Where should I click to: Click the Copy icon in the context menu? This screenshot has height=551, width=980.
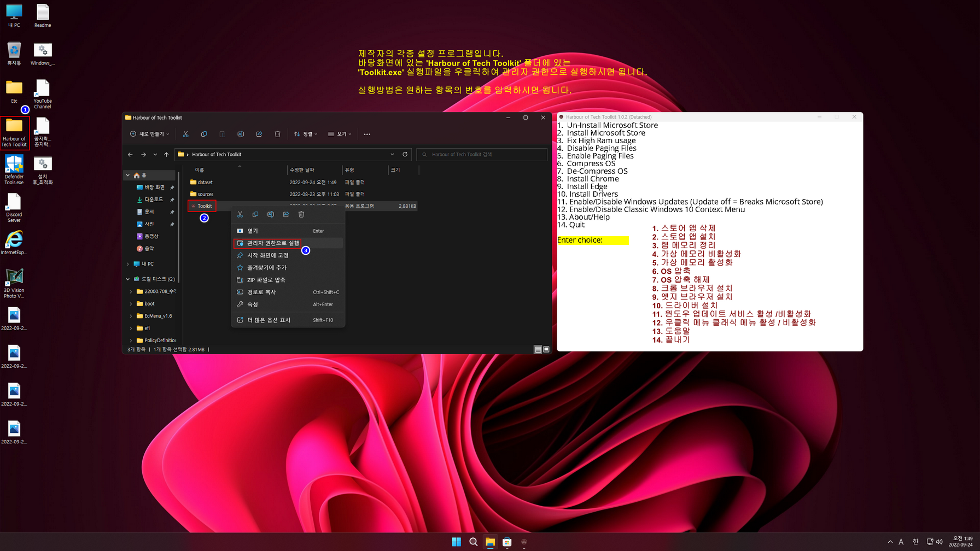point(255,214)
